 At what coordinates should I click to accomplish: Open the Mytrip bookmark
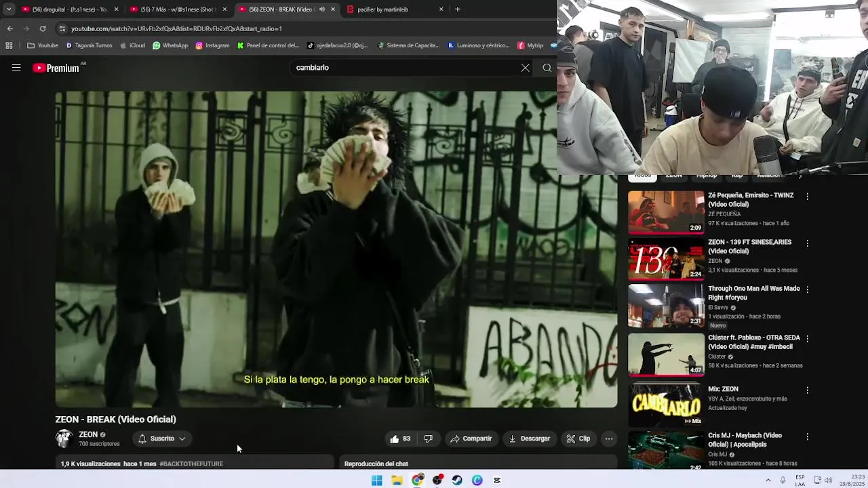pyautogui.click(x=530, y=45)
